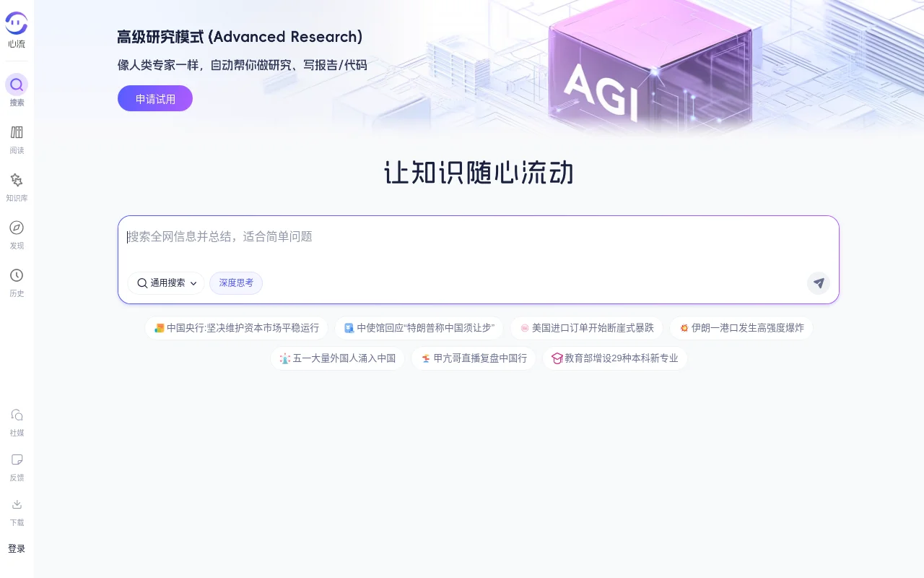Open the 中国央行 trending topic
This screenshot has width=924, height=578.
point(236,327)
